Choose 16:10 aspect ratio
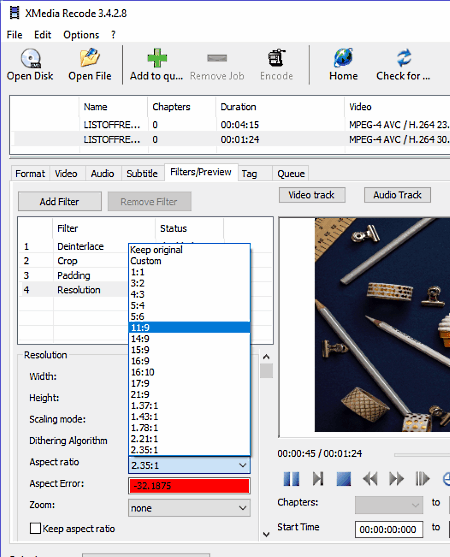 189,372
